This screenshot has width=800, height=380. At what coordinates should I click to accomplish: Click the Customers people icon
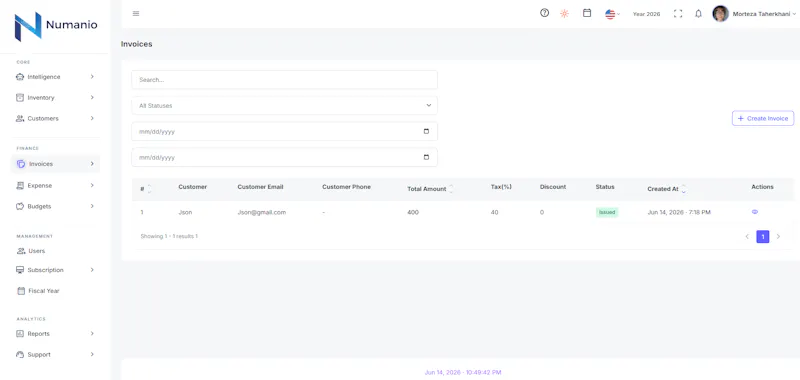pos(20,118)
